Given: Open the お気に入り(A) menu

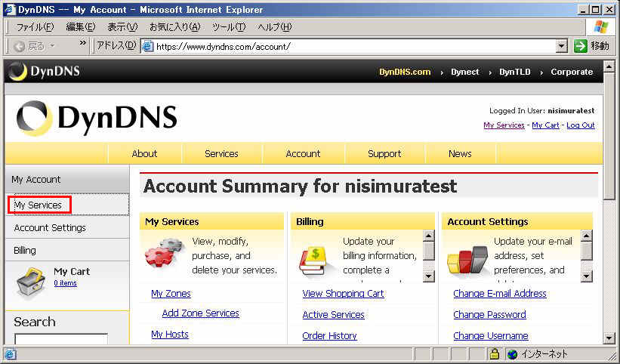Looking at the screenshot, I should tap(174, 27).
